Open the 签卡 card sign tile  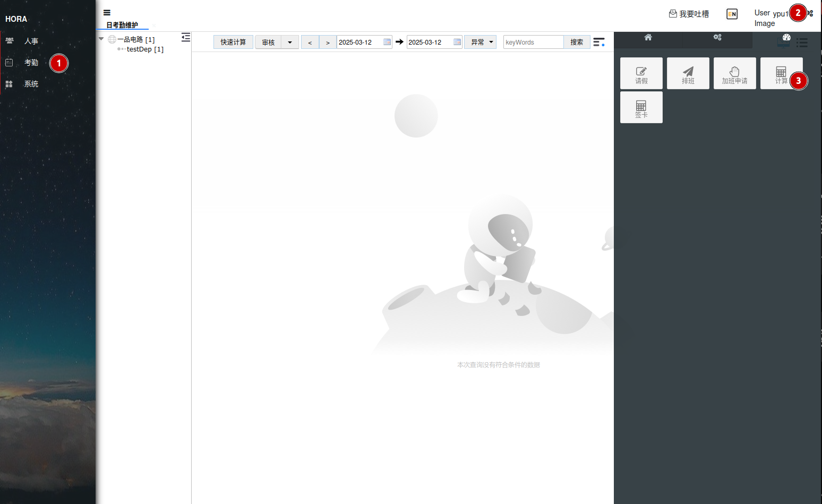point(641,107)
